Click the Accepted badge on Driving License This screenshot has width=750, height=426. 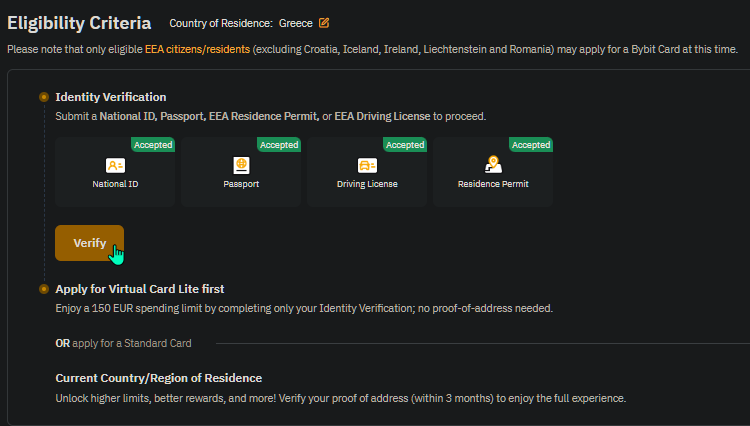pos(405,145)
